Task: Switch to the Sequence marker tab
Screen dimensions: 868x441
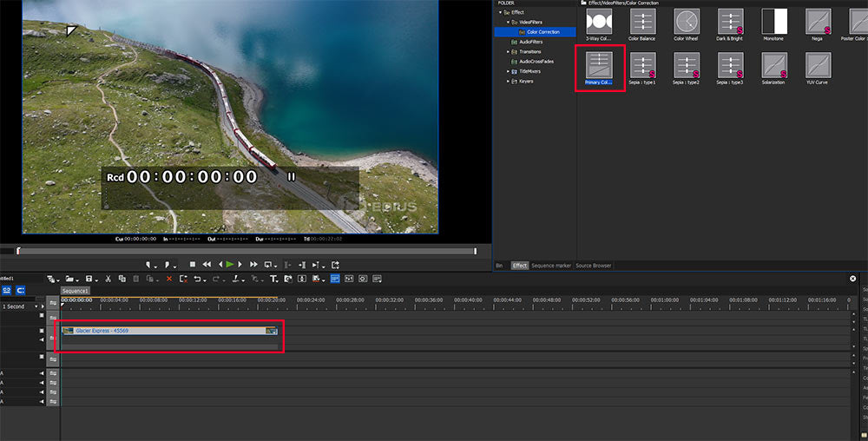Action: pyautogui.click(x=551, y=266)
